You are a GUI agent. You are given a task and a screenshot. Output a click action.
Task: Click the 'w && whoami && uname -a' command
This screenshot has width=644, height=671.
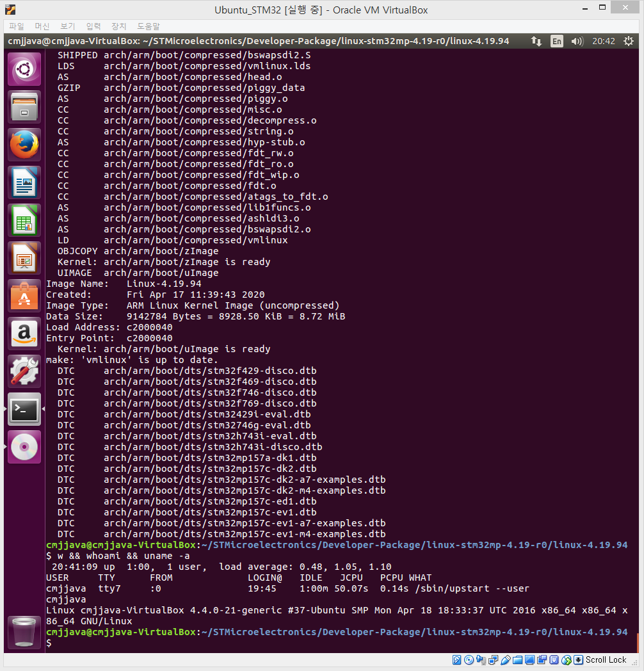point(124,556)
